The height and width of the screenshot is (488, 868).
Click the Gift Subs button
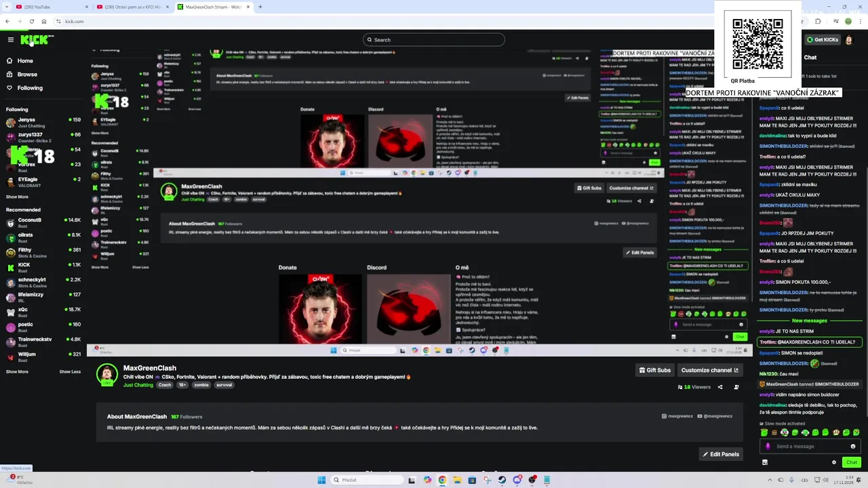[654, 370]
